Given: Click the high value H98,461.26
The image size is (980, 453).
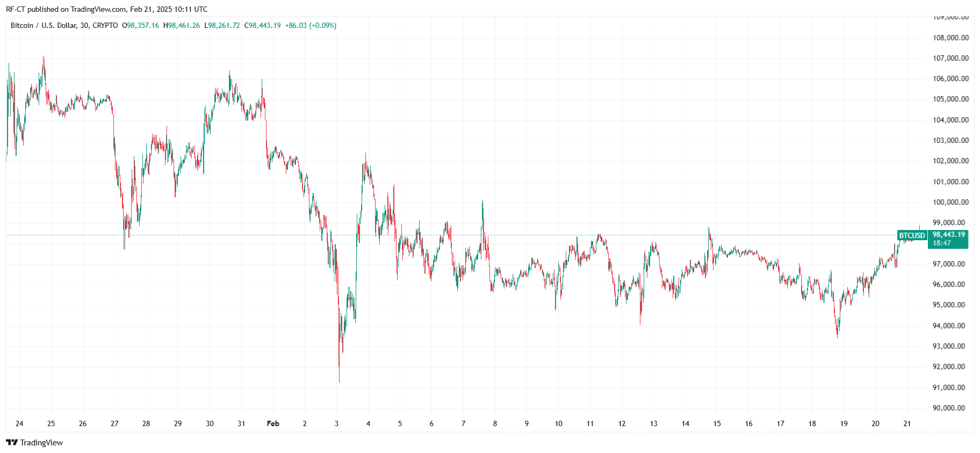Looking at the screenshot, I should click(182, 25).
